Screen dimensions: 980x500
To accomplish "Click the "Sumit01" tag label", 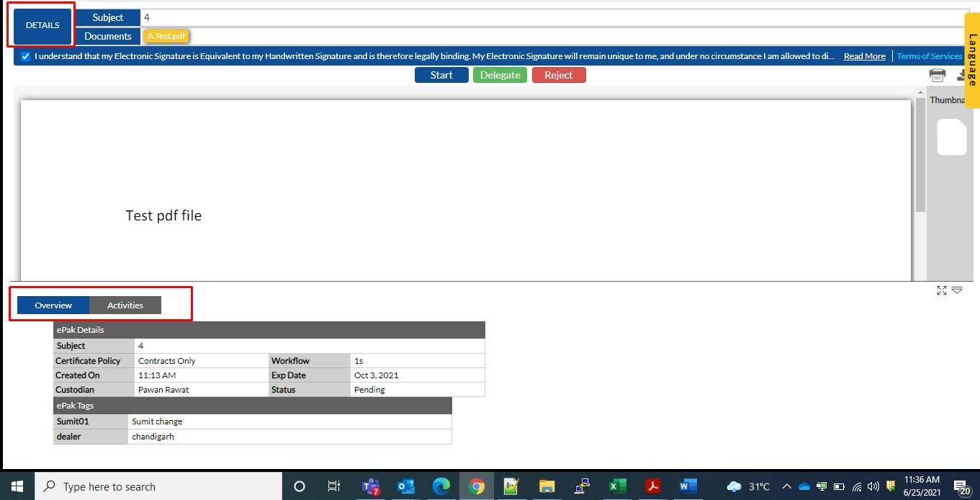I will [73, 421].
